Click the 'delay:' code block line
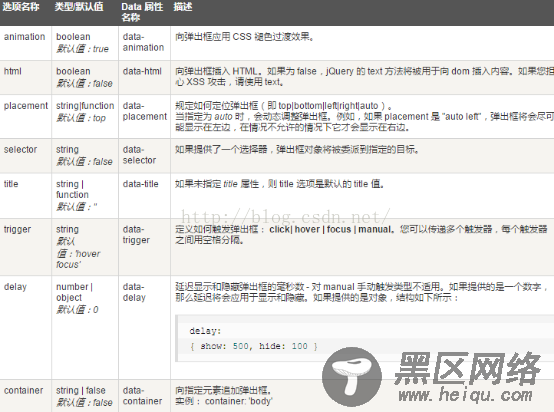554x412 pixels. (x=205, y=331)
